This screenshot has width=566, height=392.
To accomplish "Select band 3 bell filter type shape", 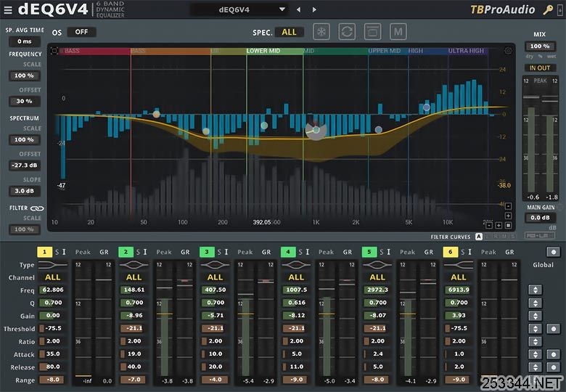I will (x=215, y=265).
